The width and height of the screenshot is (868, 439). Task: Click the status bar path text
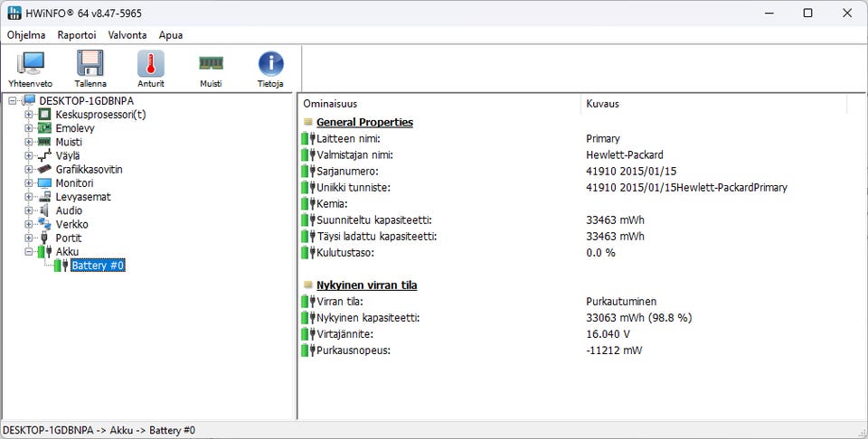tap(99, 430)
